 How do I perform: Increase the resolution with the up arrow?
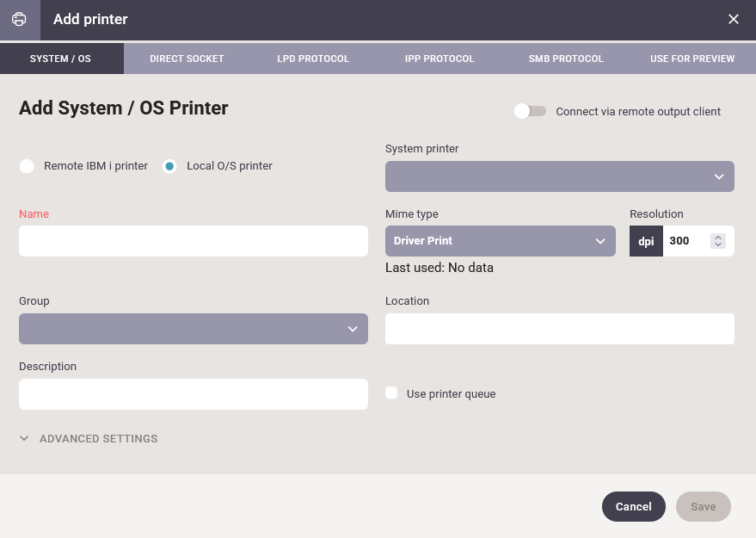pos(718,237)
